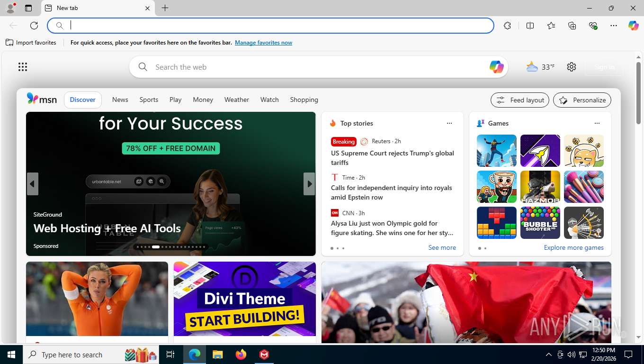
Task: Click Web Hosting + Free AI Tools headline
Action: [x=107, y=228]
